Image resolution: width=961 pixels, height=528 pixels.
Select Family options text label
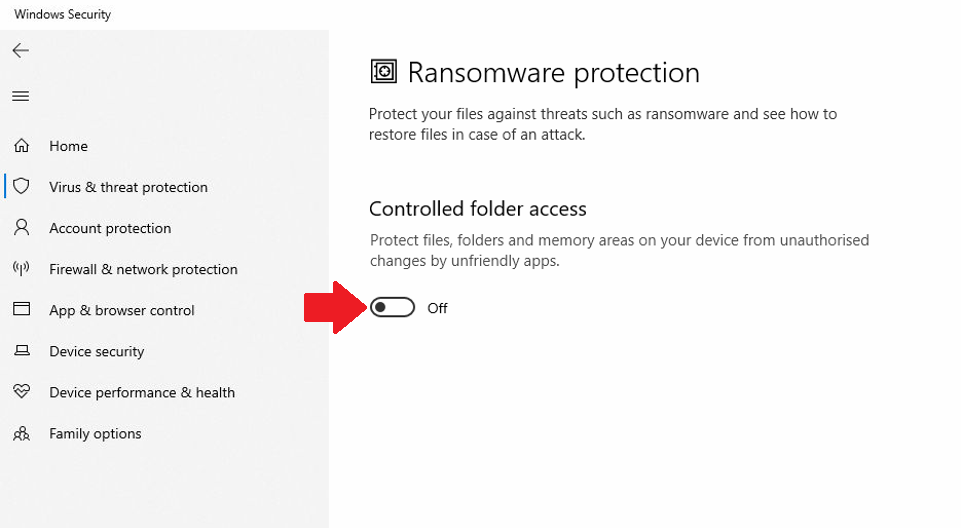(x=95, y=433)
